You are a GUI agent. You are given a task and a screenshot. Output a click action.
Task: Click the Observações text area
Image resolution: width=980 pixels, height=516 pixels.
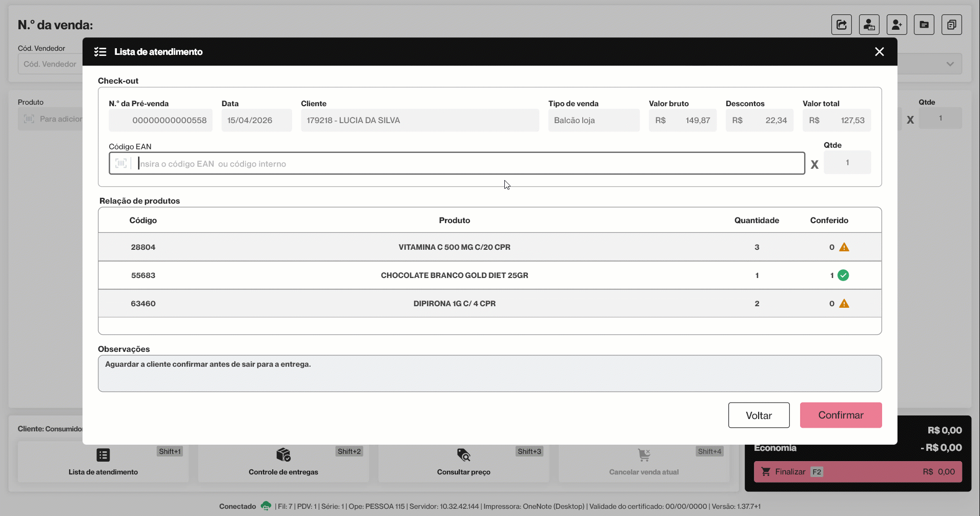490,373
